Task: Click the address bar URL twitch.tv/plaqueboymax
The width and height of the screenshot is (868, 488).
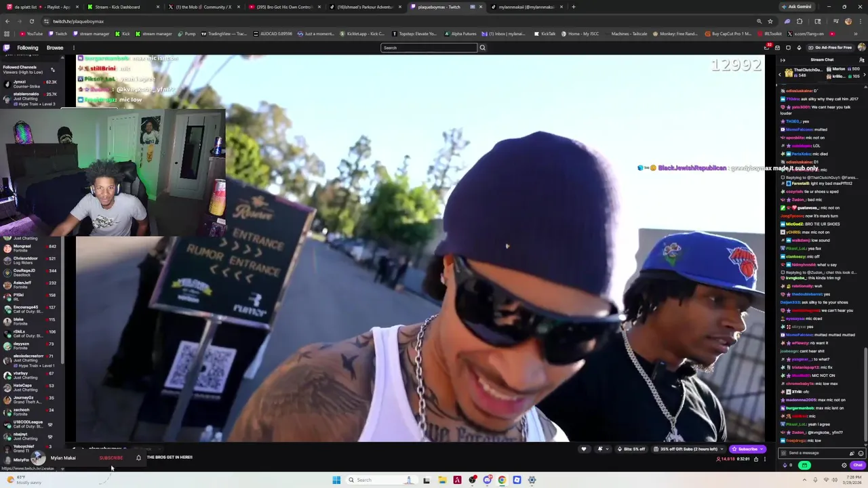Action: click(79, 22)
